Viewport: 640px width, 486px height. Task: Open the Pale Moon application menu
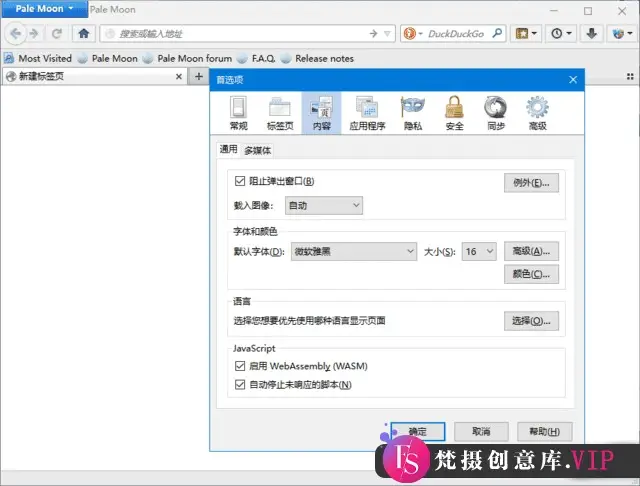44,9
